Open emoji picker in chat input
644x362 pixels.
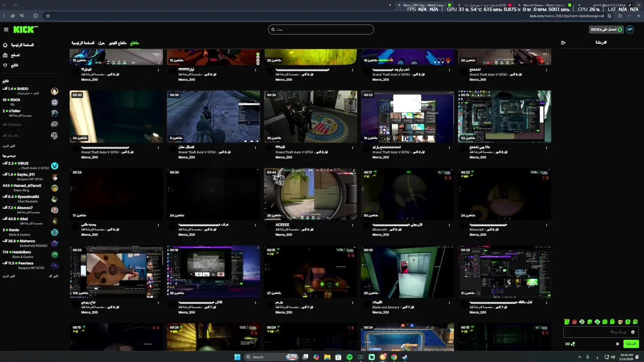633,332
